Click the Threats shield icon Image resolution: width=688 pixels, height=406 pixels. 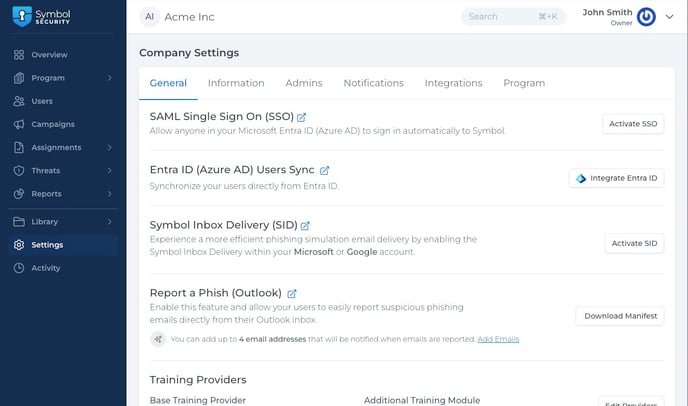coord(19,171)
